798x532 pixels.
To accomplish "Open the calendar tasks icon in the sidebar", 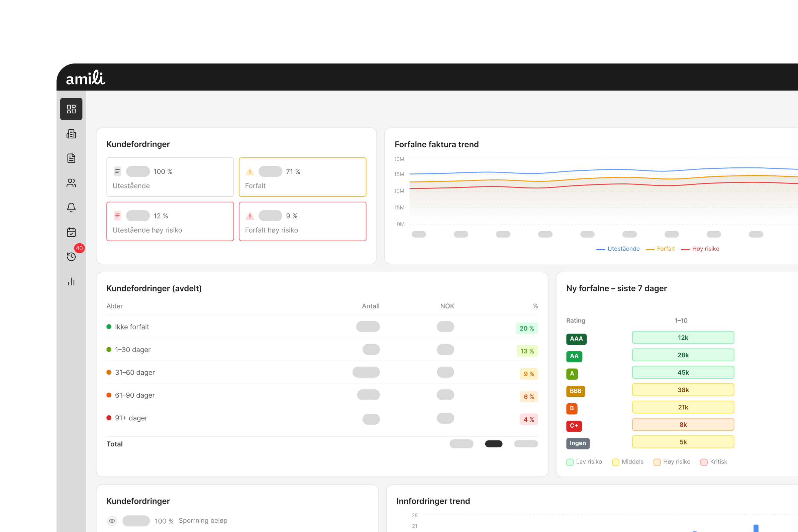I will pos(71,232).
